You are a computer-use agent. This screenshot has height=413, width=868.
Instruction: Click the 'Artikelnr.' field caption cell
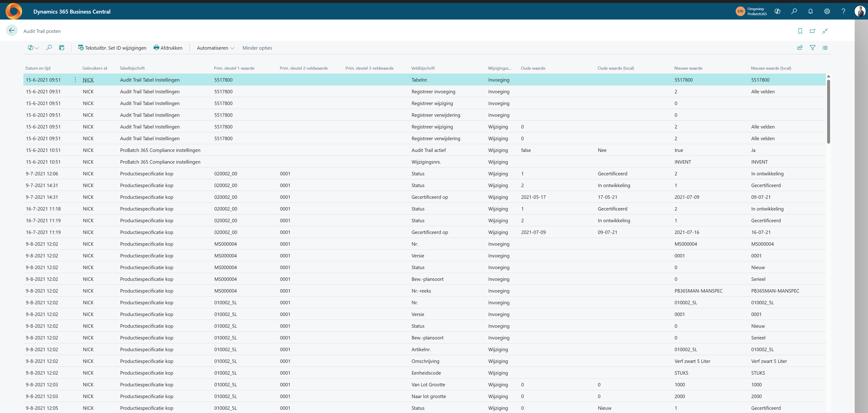coord(421,350)
